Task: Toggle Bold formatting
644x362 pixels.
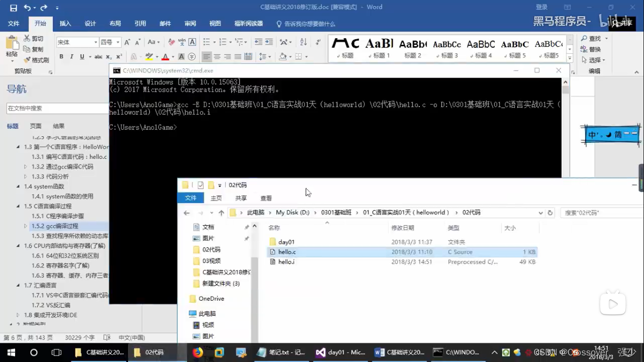Action: tap(61, 57)
